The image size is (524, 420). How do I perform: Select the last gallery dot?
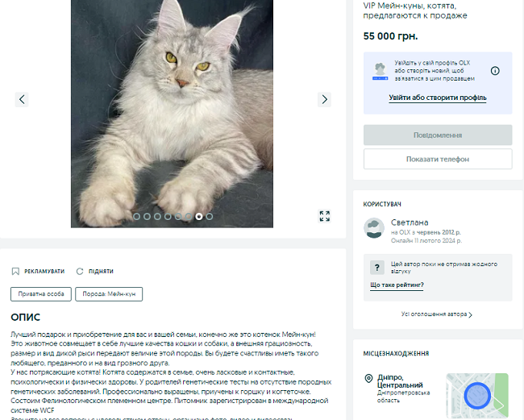(x=210, y=217)
